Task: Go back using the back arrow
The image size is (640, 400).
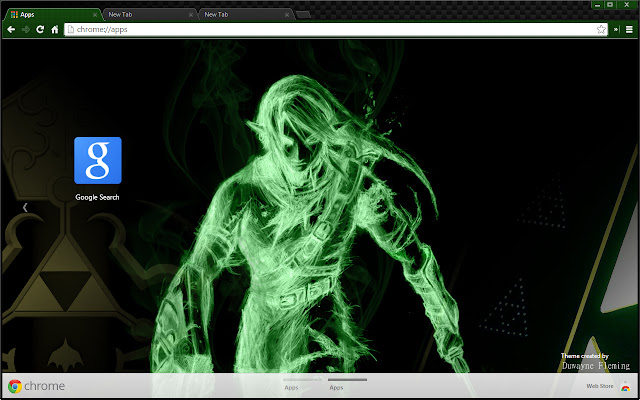Action: (10, 30)
